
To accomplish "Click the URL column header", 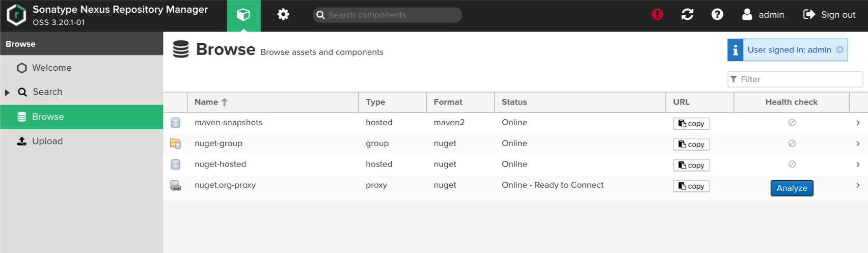I will coord(700,102).
